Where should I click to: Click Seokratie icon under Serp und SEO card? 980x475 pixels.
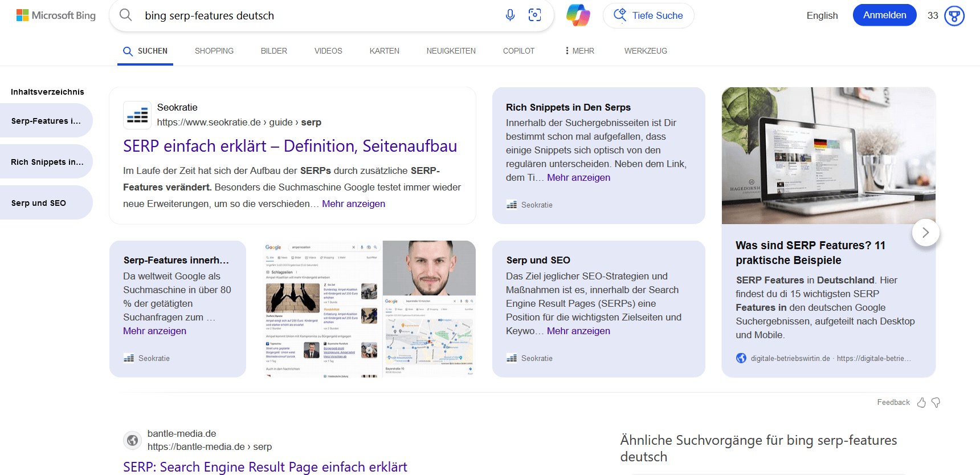point(512,358)
